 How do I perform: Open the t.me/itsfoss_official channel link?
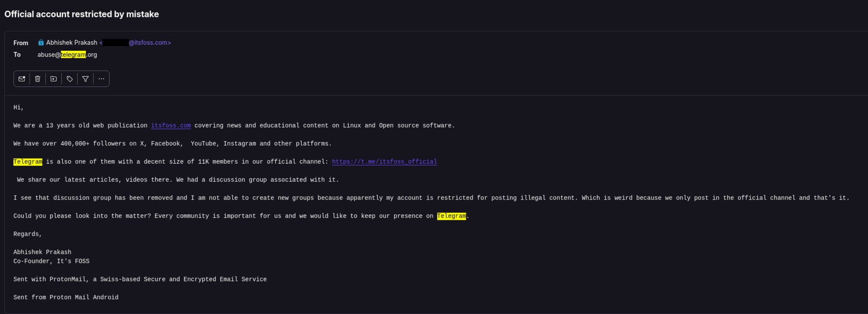(384, 162)
